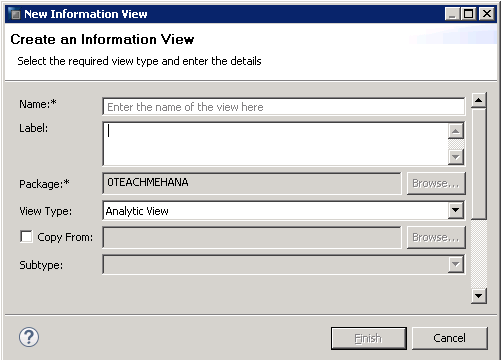Image resolution: width=501 pixels, height=360 pixels.
Task: Open the View Type dropdown arrow
Action: [x=456, y=210]
